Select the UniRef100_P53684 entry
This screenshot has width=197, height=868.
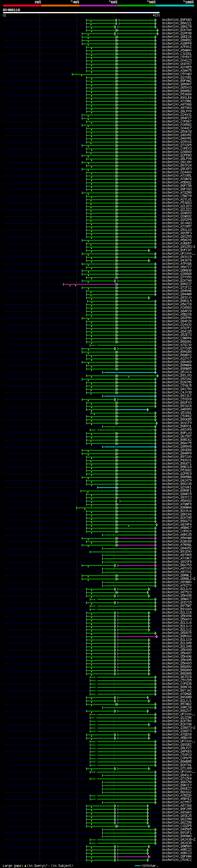click(x=177, y=94)
